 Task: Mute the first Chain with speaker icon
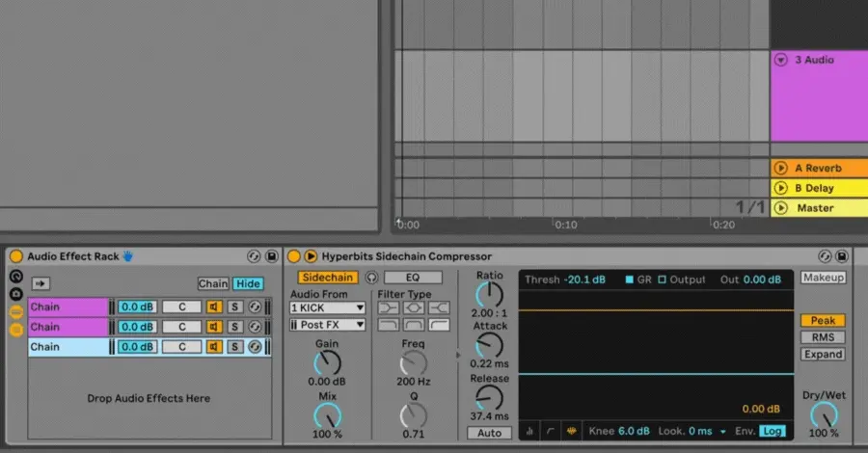pos(214,306)
